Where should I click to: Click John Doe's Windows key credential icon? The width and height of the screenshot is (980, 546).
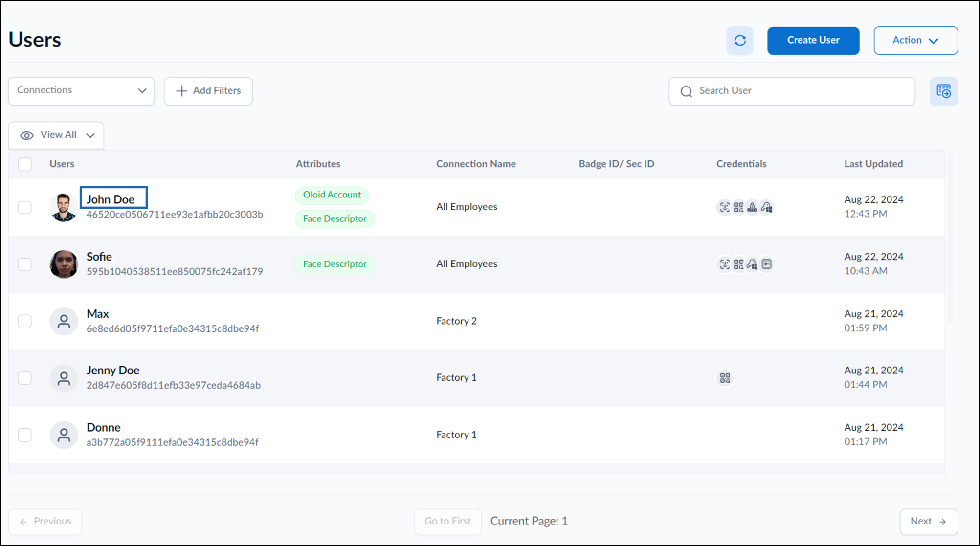(766, 207)
